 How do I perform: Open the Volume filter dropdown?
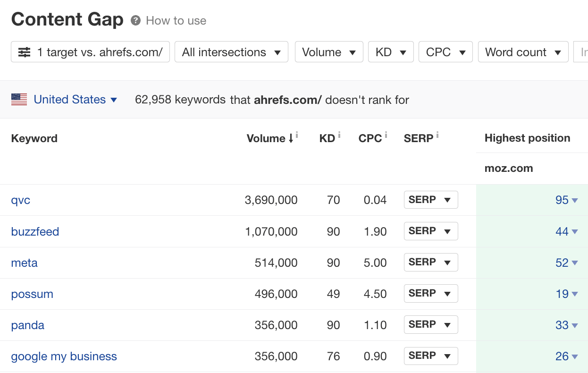click(329, 52)
